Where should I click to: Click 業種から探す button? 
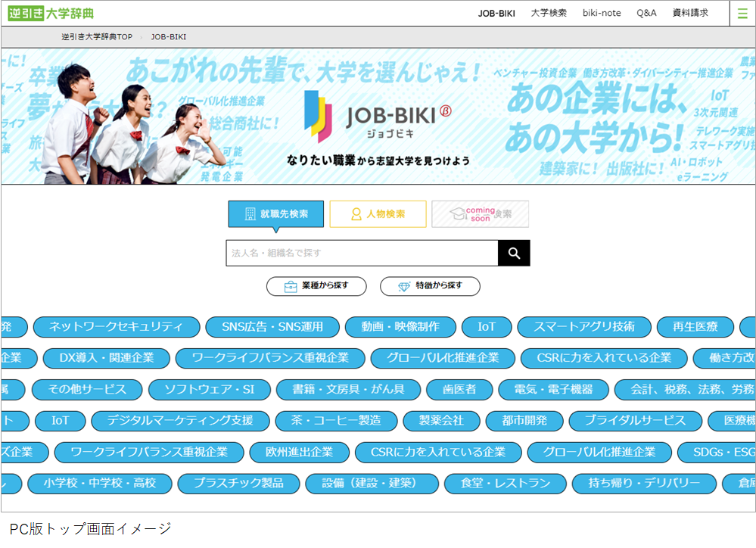316,286
